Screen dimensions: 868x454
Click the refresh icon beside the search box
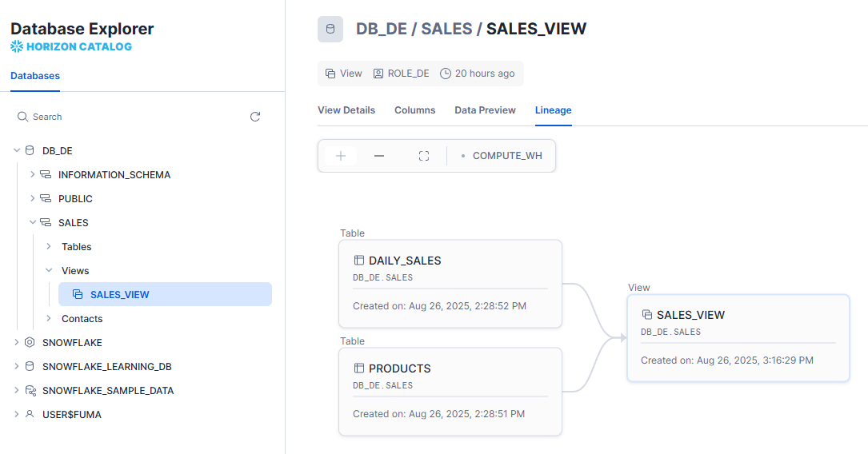255,117
